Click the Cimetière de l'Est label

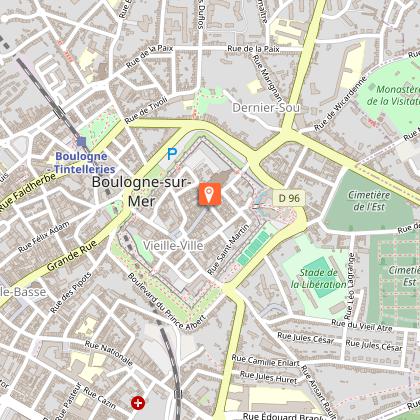[369, 201]
